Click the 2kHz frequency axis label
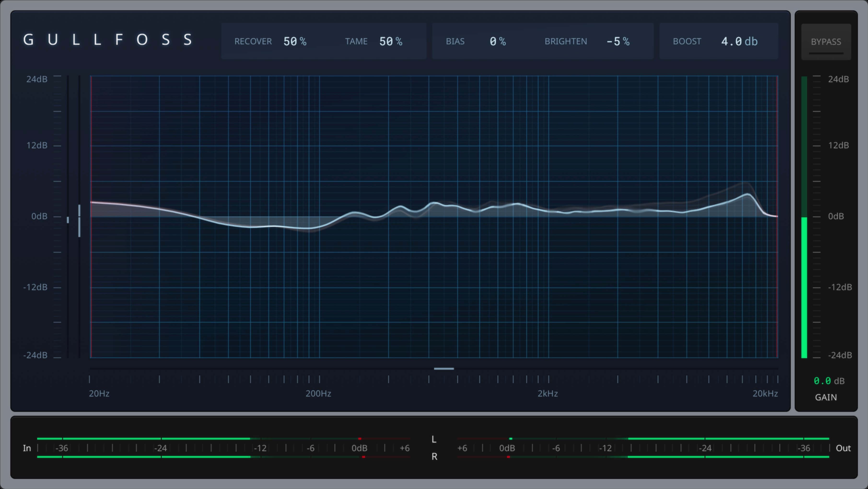Viewport: 868px width, 489px height. coord(548,394)
